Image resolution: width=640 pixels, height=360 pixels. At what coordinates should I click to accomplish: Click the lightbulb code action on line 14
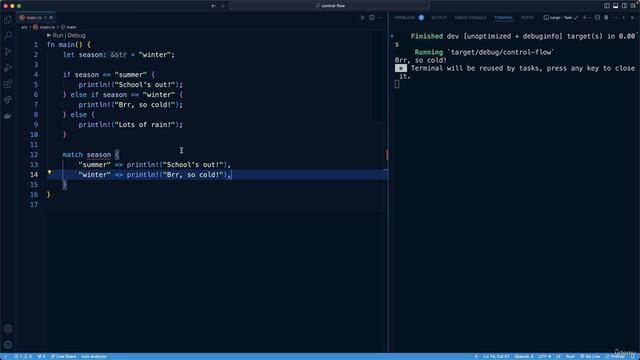[49, 173]
